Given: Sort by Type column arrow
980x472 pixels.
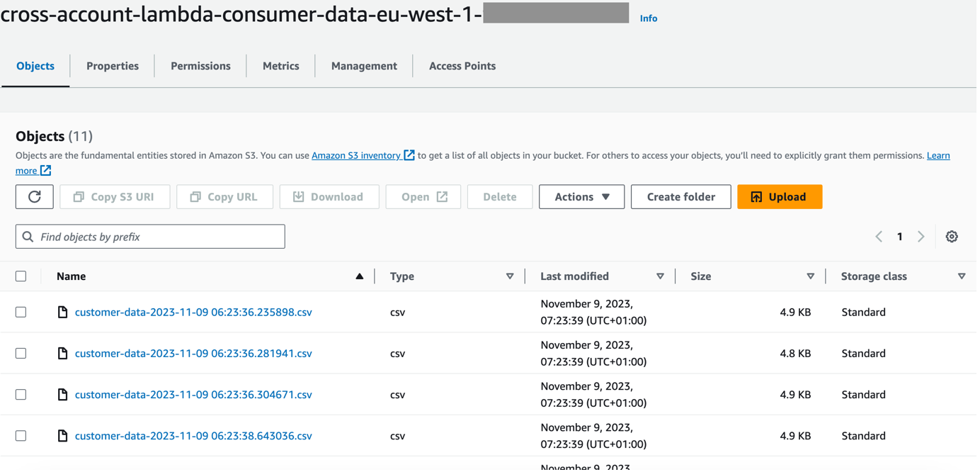Looking at the screenshot, I should [x=510, y=276].
